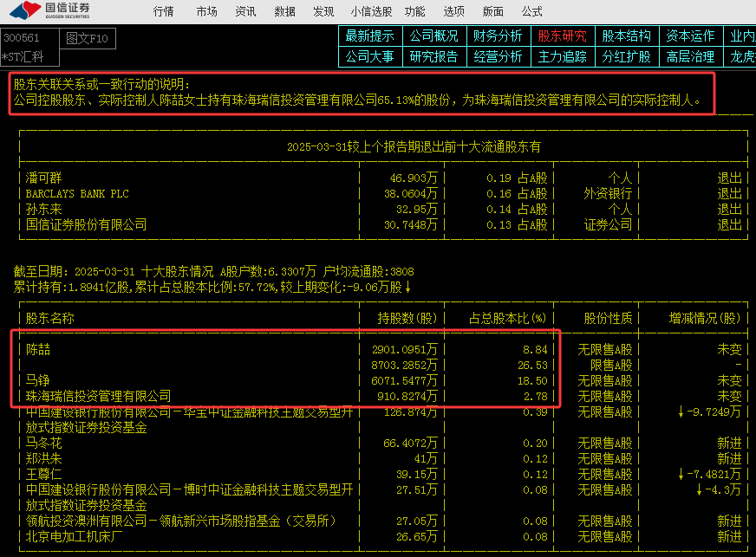
Task: Open the 行情 menu
Action: pos(164,11)
